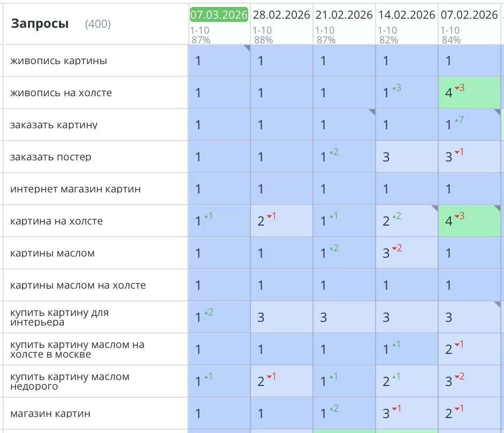Select the 28.02.2026 date column header
The height and width of the screenshot is (433, 504).
pos(281,15)
